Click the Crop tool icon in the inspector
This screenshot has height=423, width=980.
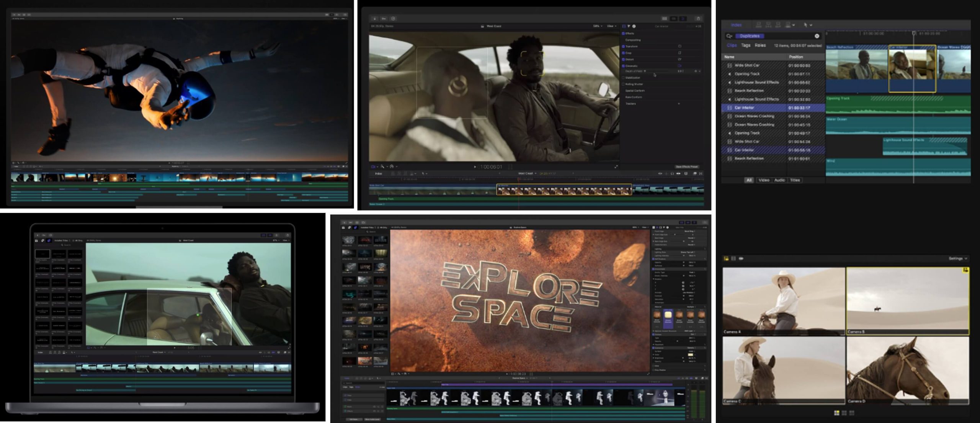680,53
